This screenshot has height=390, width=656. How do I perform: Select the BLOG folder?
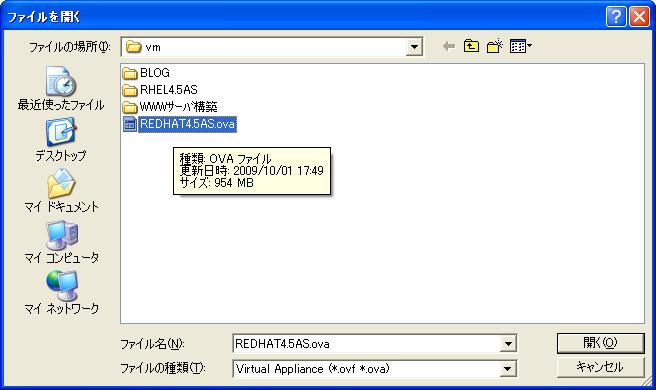pos(146,73)
